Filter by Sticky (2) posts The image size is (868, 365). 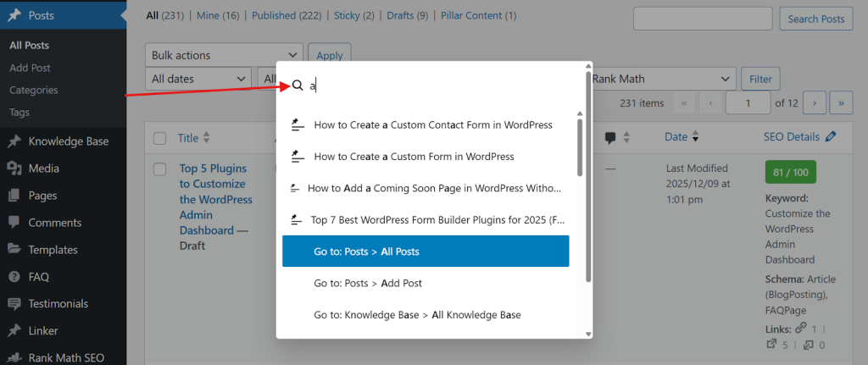click(353, 15)
